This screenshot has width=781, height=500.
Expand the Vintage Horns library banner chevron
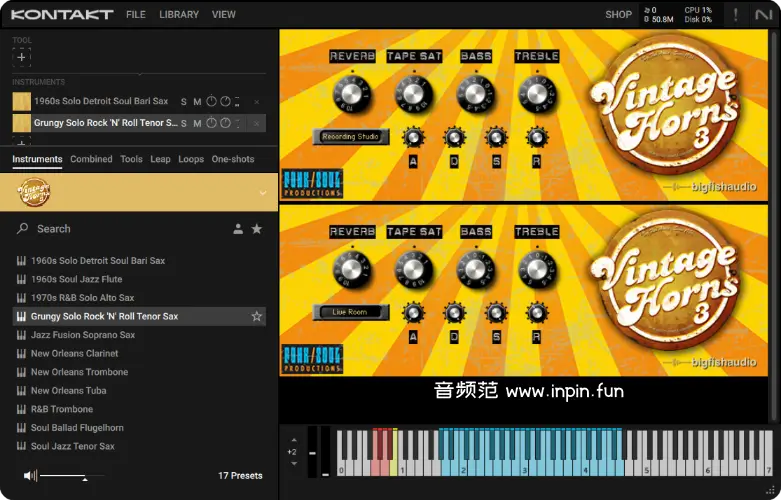pos(263,193)
